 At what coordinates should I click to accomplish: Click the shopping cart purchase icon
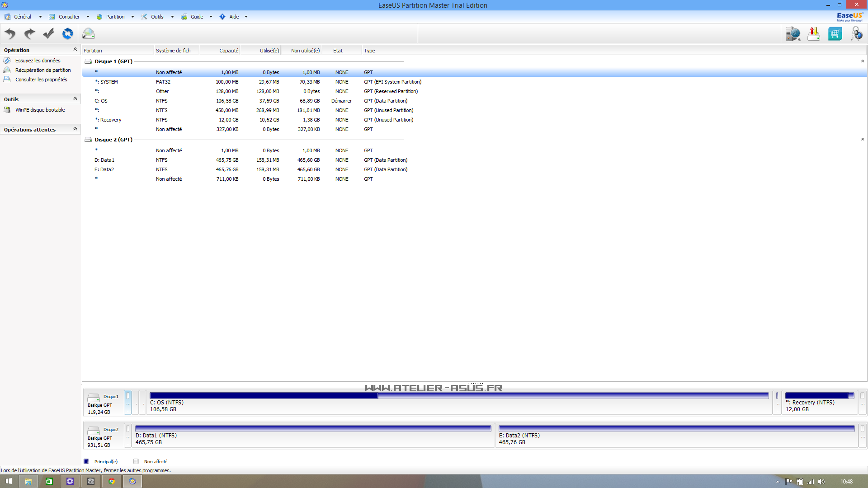[835, 34]
